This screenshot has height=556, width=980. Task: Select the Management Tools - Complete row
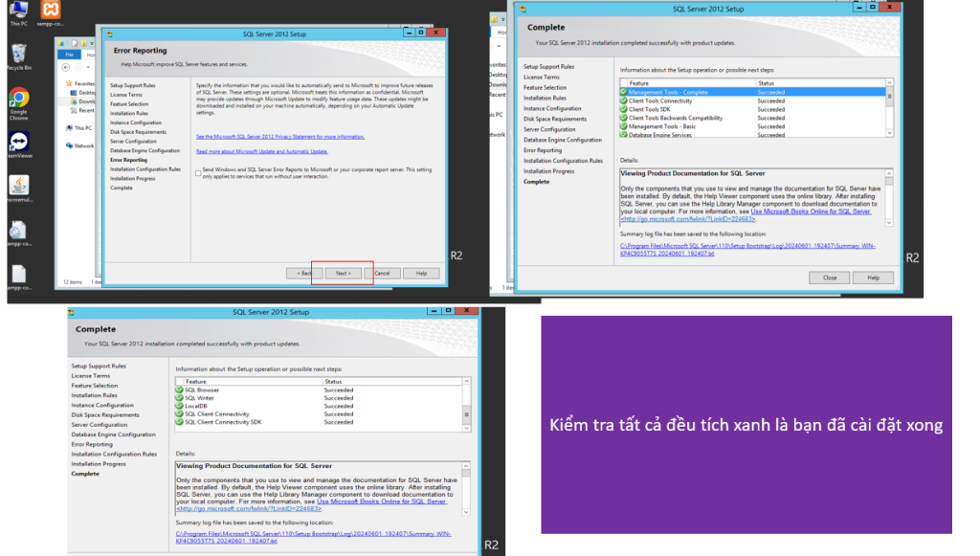point(752,92)
